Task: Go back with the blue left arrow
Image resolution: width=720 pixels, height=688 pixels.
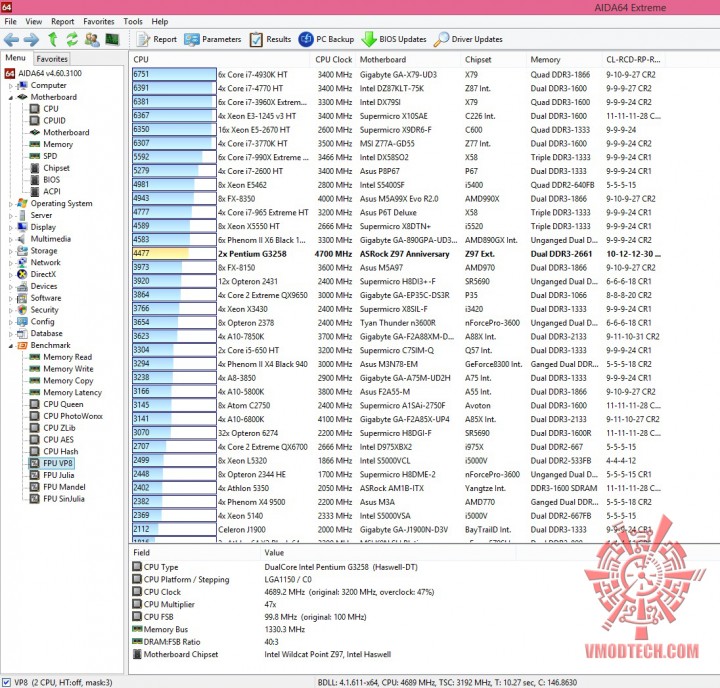Action: coord(11,39)
